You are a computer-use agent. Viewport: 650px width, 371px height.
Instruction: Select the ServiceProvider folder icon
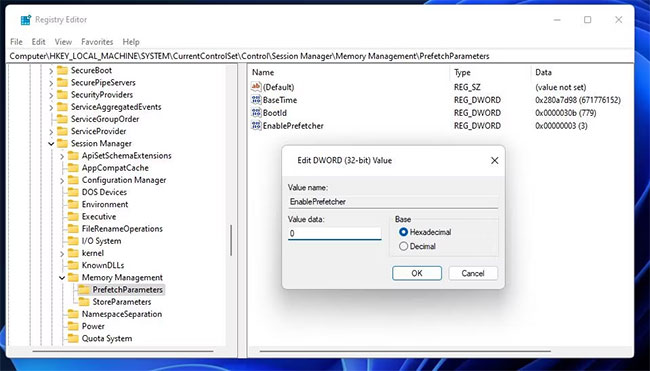pyautogui.click(x=62, y=131)
